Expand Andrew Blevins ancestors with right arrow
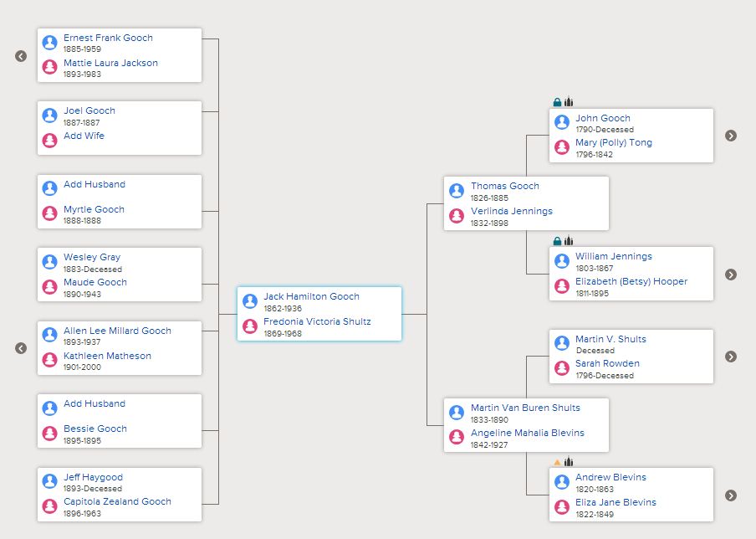This screenshot has height=539, width=756. [731, 495]
